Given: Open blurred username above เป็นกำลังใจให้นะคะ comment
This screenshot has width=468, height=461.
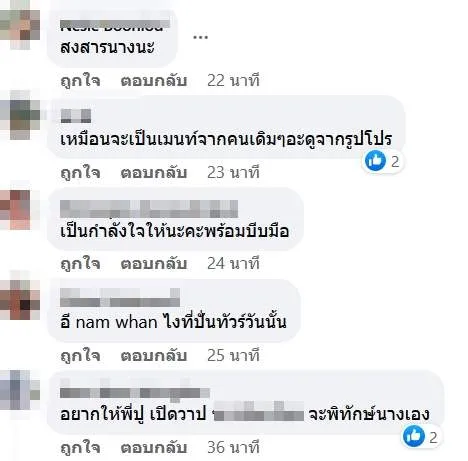Looking at the screenshot, I should 149,209.
